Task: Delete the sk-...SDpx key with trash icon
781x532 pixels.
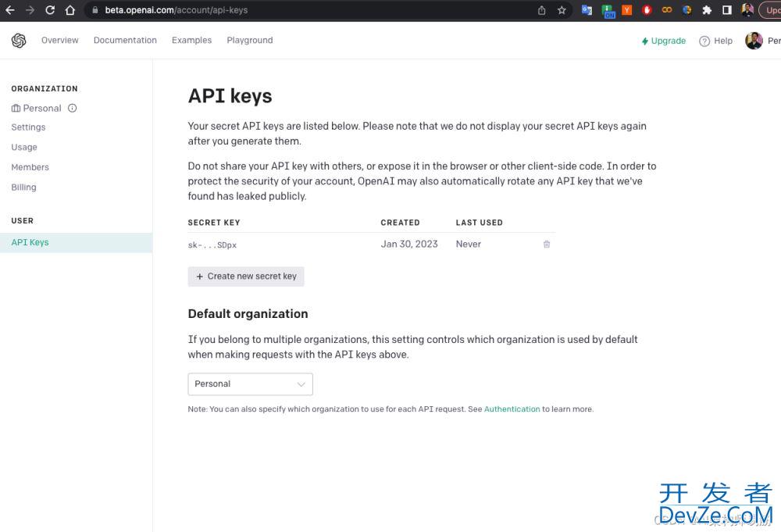Action: (x=547, y=244)
